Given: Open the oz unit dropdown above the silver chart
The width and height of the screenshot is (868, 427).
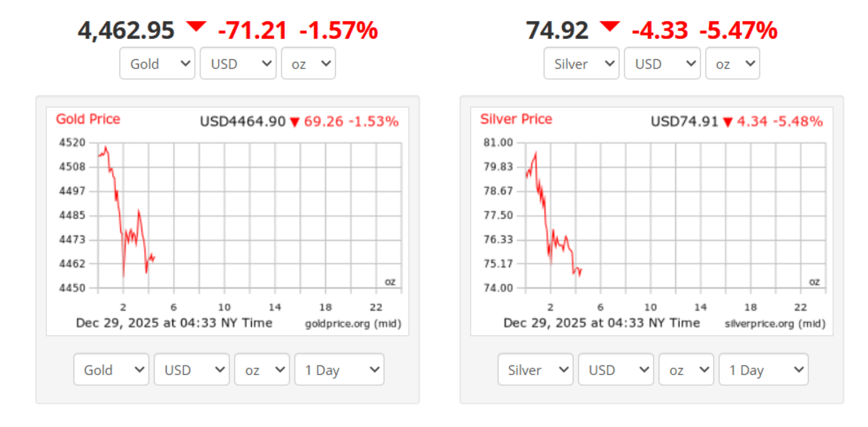Looking at the screenshot, I should 733,63.
